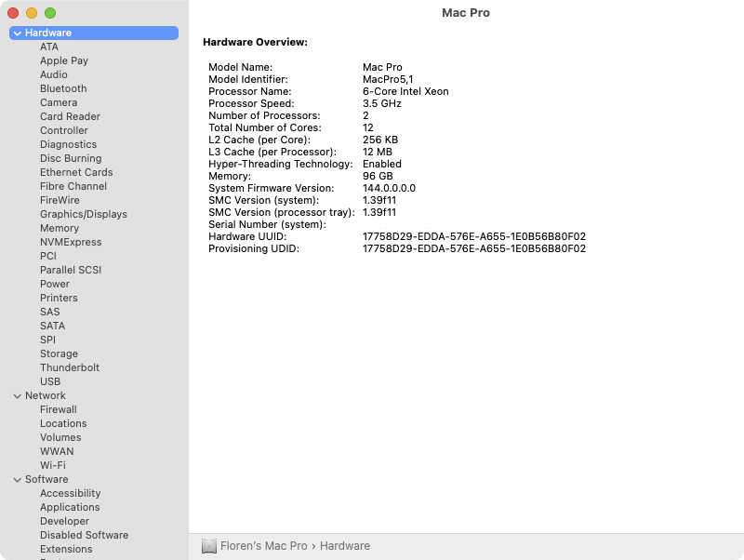
Task: Open the Camera section
Action: (59, 102)
